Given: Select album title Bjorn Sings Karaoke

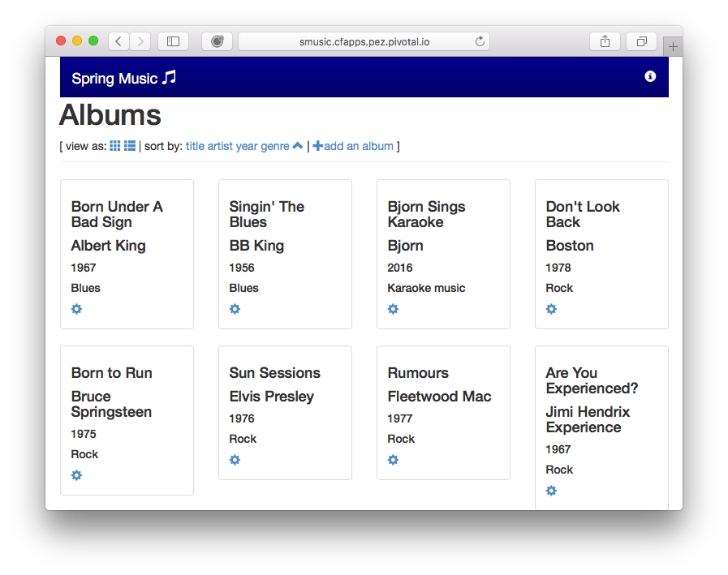Looking at the screenshot, I should pos(426,214).
